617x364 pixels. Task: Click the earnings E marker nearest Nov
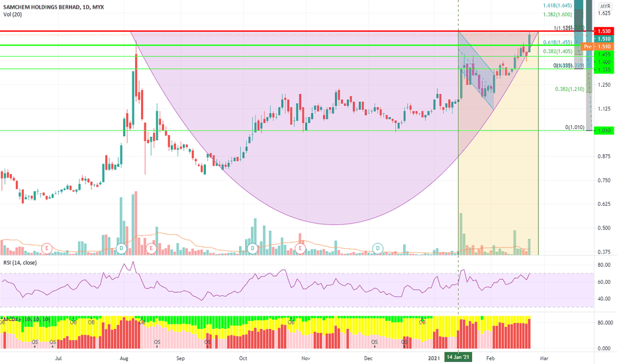301,248
